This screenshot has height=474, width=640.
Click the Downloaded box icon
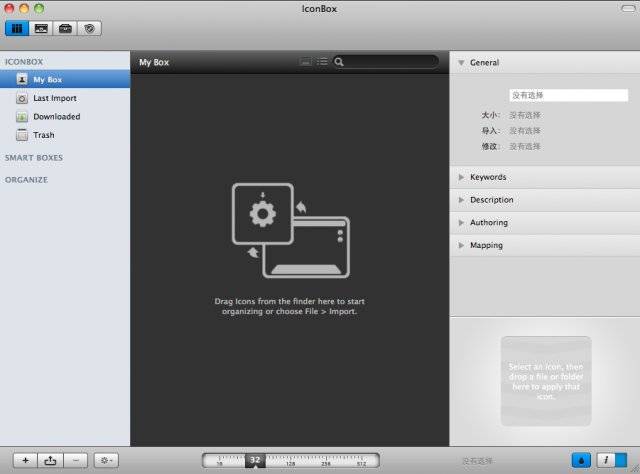pos(22,117)
